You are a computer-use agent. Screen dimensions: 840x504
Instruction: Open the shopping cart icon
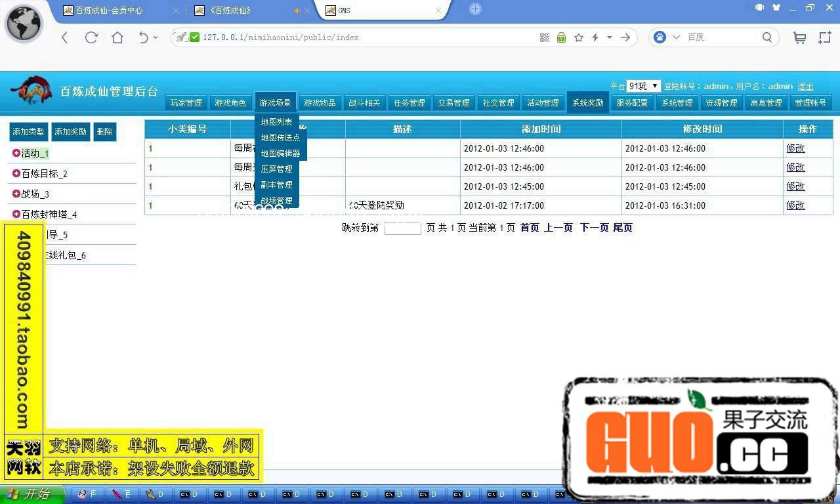(x=799, y=37)
